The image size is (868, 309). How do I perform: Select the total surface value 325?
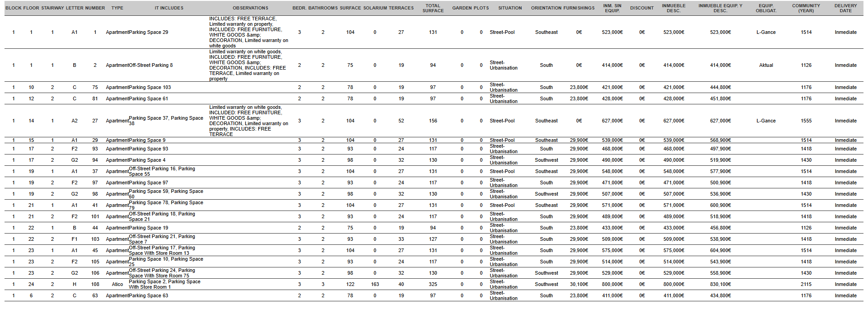pos(433,285)
